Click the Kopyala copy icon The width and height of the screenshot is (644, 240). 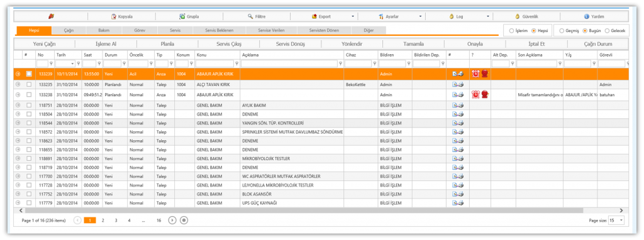pos(114,16)
